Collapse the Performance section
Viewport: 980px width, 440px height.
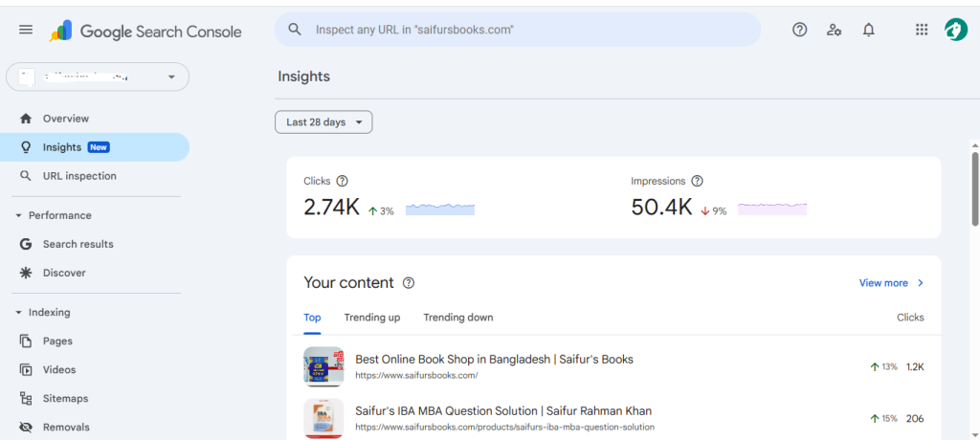[18, 215]
